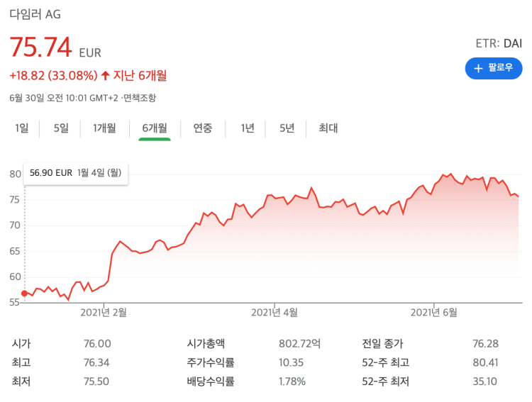Switch to the 1개월 tab
Screen dimensions: 532x402
coord(104,128)
